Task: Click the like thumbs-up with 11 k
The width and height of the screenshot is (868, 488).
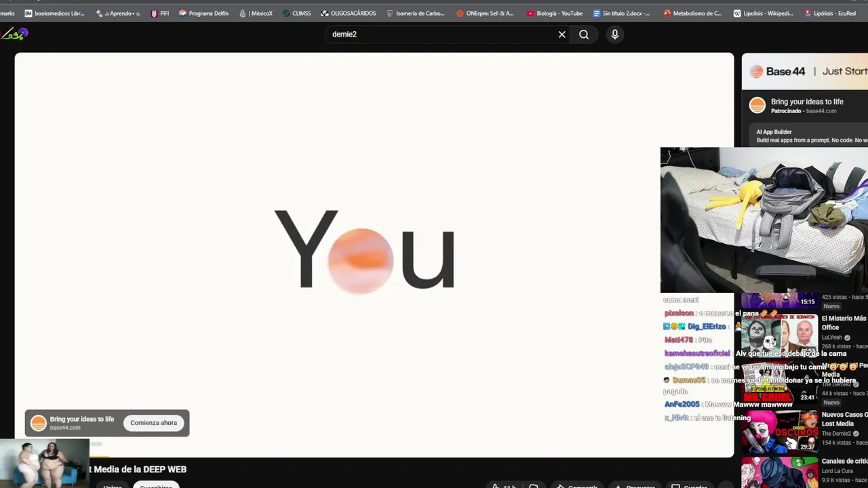Action: (x=503, y=486)
